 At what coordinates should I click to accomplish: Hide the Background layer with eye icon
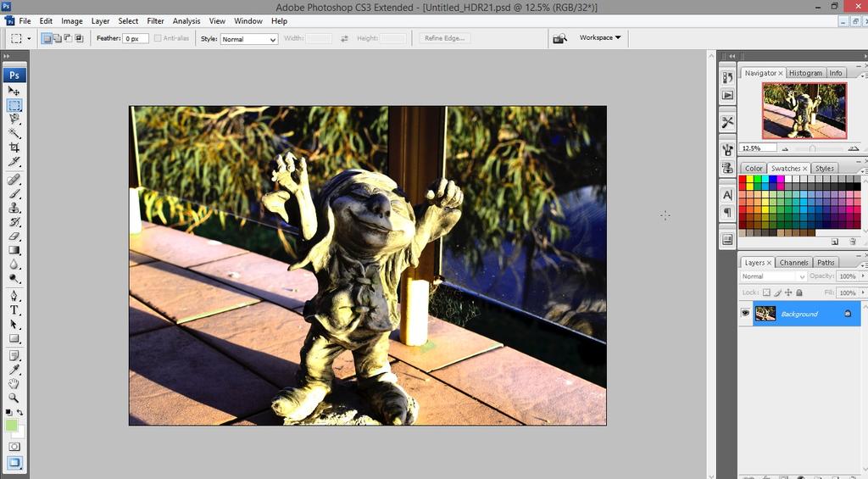[x=745, y=314]
